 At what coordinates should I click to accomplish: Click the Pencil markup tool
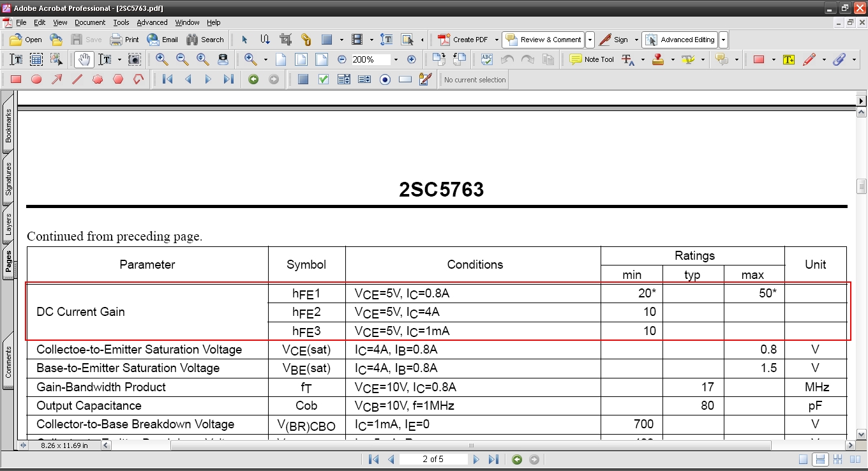pos(809,59)
